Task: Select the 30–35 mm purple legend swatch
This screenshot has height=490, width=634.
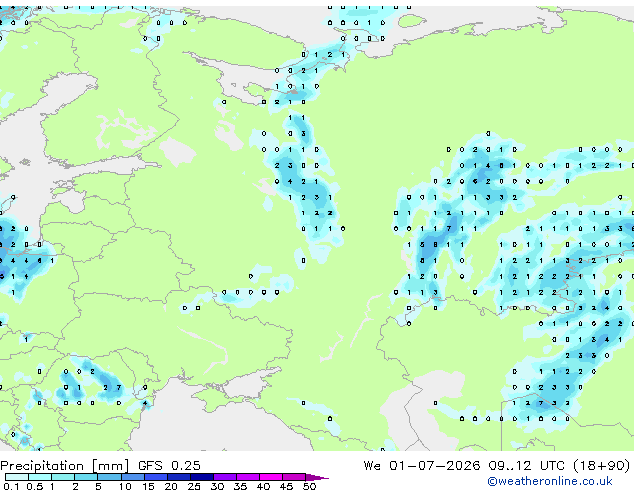Action: 225,477
